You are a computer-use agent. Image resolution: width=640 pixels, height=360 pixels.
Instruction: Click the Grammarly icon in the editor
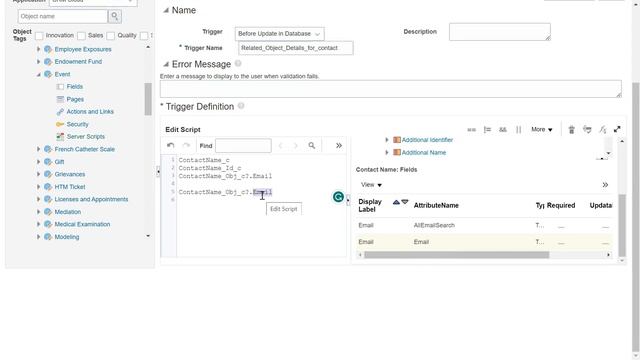(338, 197)
